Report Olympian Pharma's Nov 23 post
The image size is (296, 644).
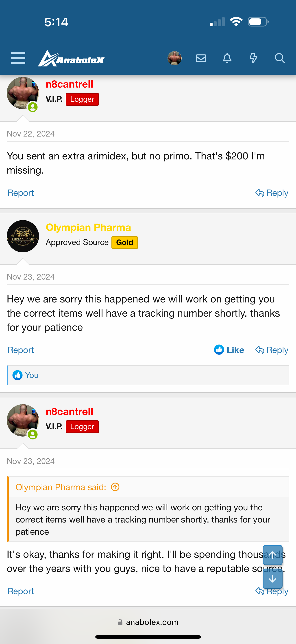pyautogui.click(x=20, y=350)
